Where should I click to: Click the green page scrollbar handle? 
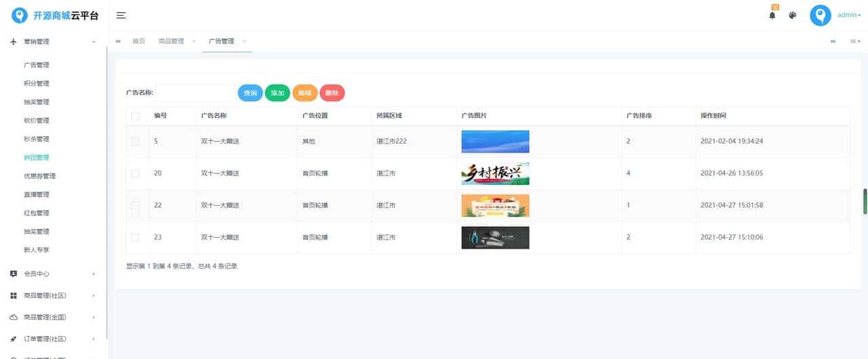coord(865,201)
